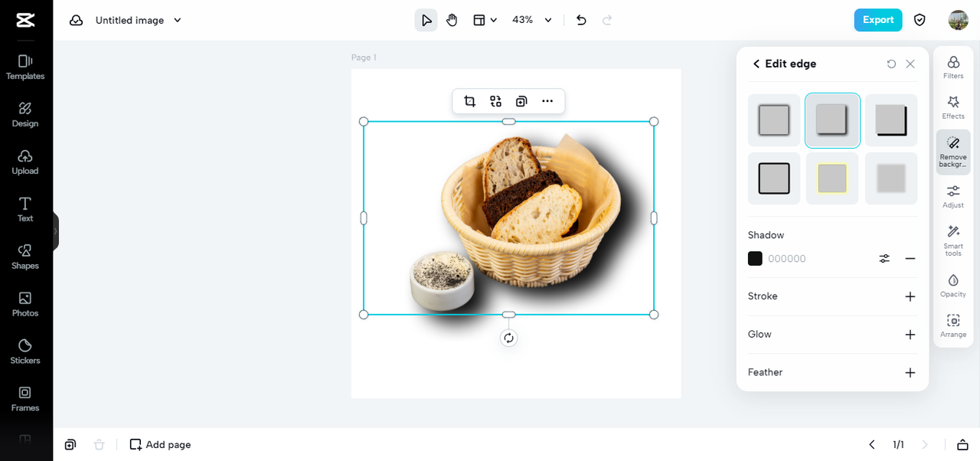The image size is (980, 461).
Task: Open the Adjust tool panel
Action: (x=953, y=196)
